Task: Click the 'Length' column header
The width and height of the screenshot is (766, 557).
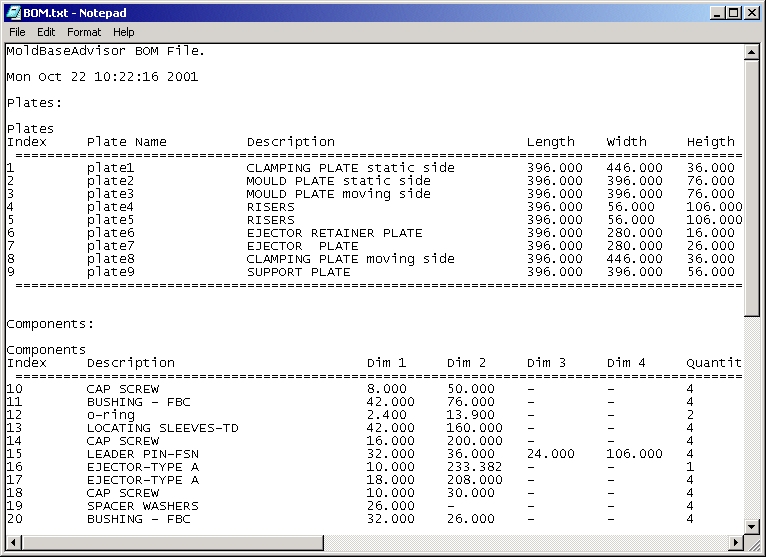Action: point(551,142)
